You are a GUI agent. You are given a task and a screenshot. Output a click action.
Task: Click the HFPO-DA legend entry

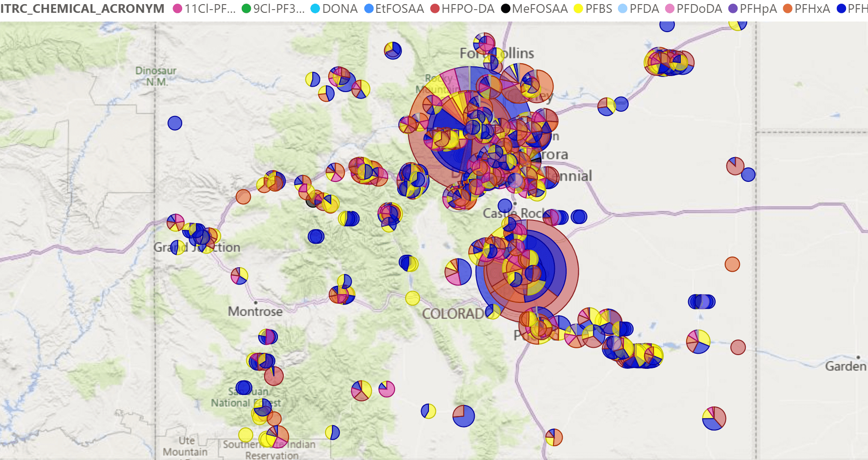click(x=462, y=9)
